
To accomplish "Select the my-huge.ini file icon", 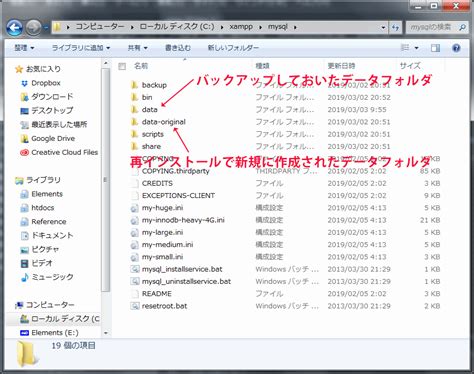I will 134,208.
